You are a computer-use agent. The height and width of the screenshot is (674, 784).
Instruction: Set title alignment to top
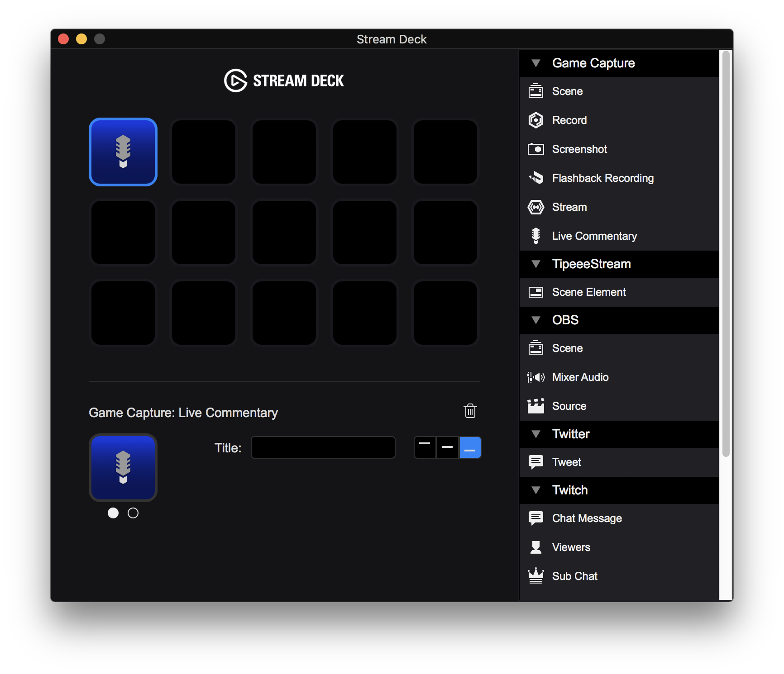[425, 447]
